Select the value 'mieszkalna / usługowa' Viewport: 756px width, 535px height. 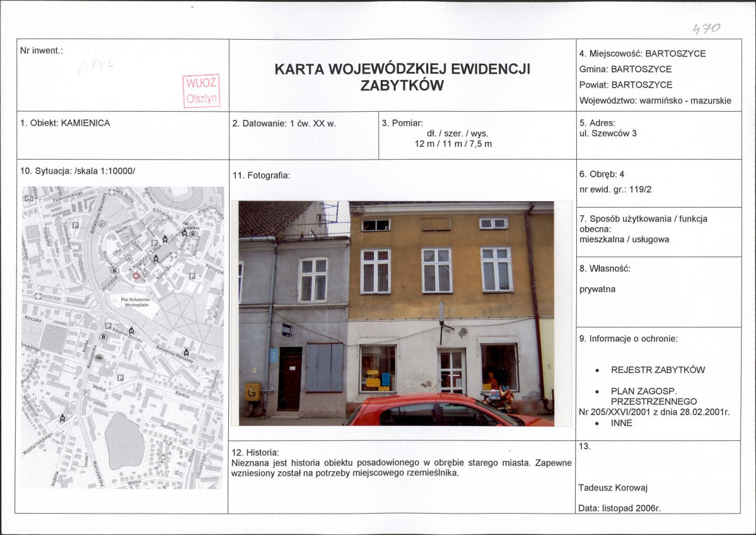pos(624,239)
